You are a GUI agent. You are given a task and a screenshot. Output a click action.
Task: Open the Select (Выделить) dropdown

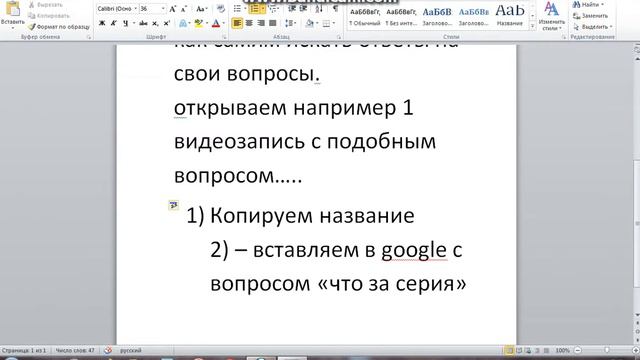(x=593, y=27)
